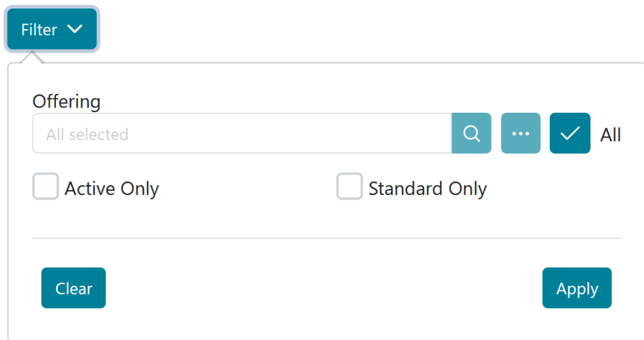Uncheck the All offerings toggle
Viewport: 644px width, 340px height.
click(x=570, y=133)
